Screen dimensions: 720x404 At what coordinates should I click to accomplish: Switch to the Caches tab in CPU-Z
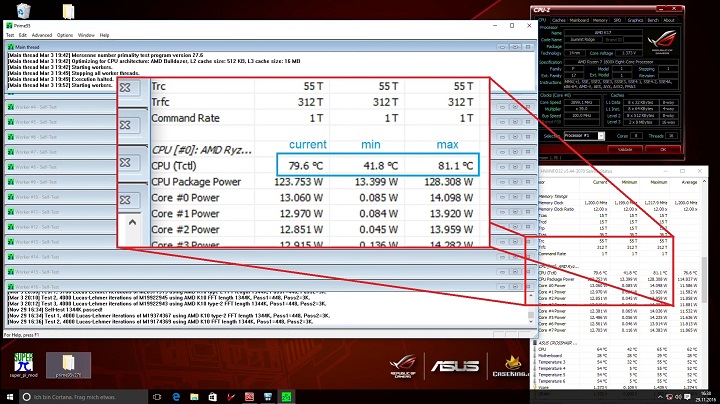558,20
